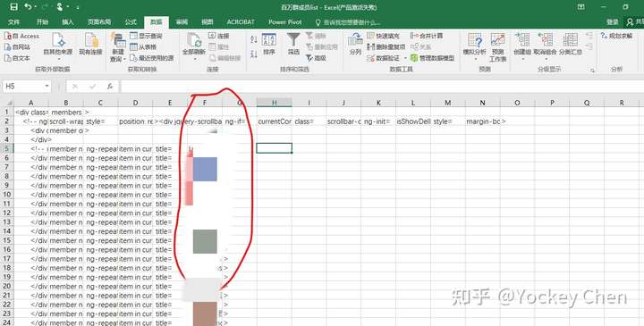This screenshot has width=644, height=326.
Task: Import data from text file (自文本)
Action: (x=17, y=58)
